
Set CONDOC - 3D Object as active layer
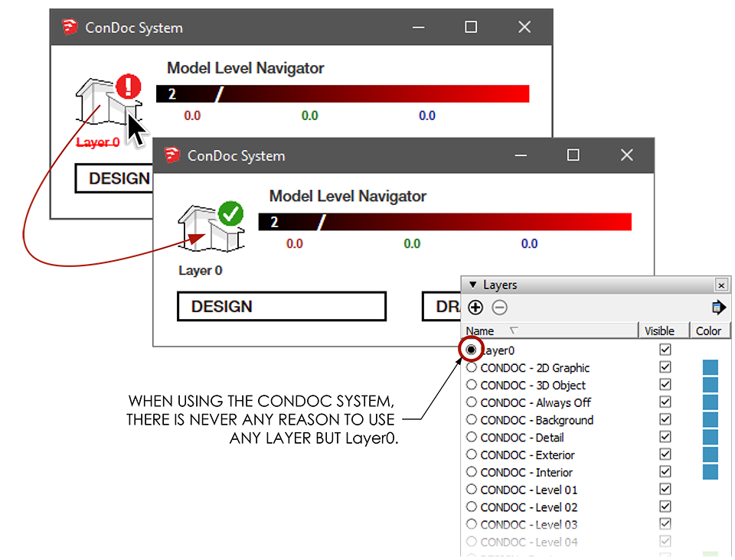(x=472, y=385)
